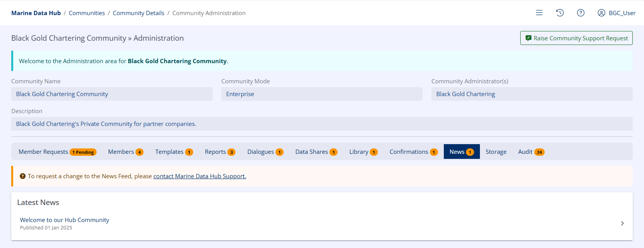Open the hamburger menu icon
644x248 pixels.
point(539,13)
